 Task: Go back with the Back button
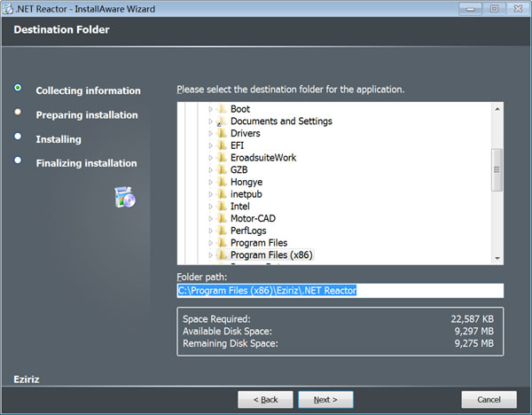pos(265,400)
